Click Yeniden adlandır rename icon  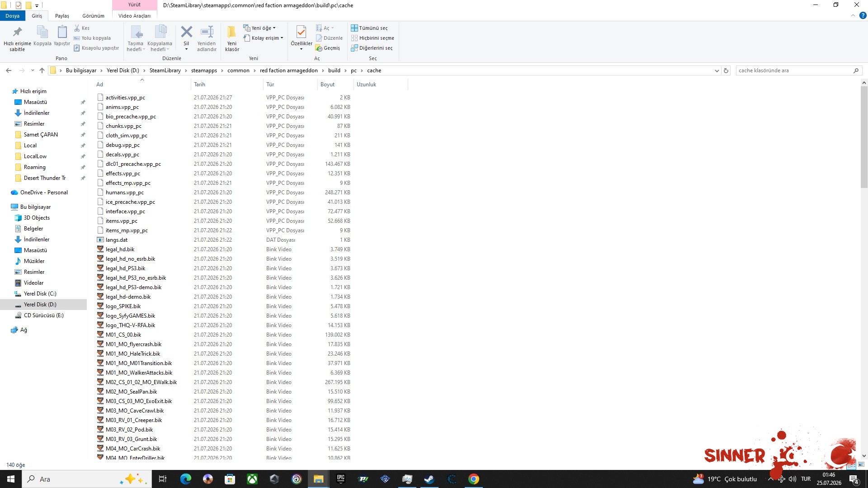[x=207, y=38]
